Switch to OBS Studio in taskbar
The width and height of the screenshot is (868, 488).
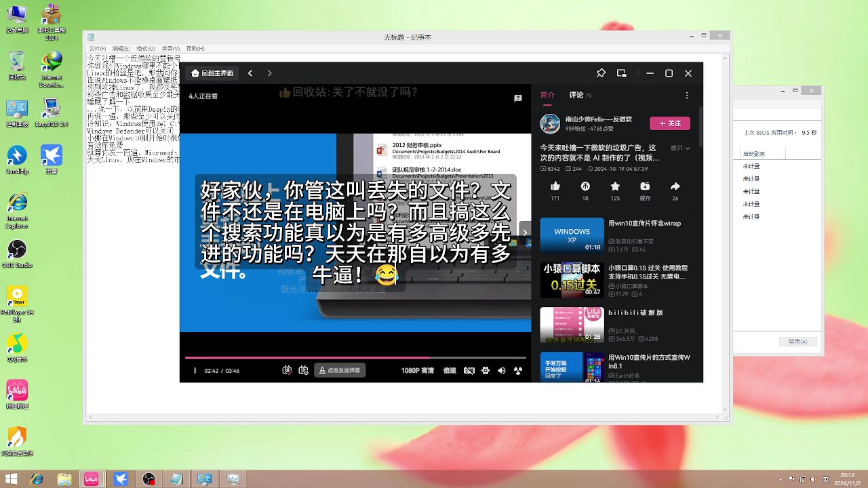[x=149, y=479]
